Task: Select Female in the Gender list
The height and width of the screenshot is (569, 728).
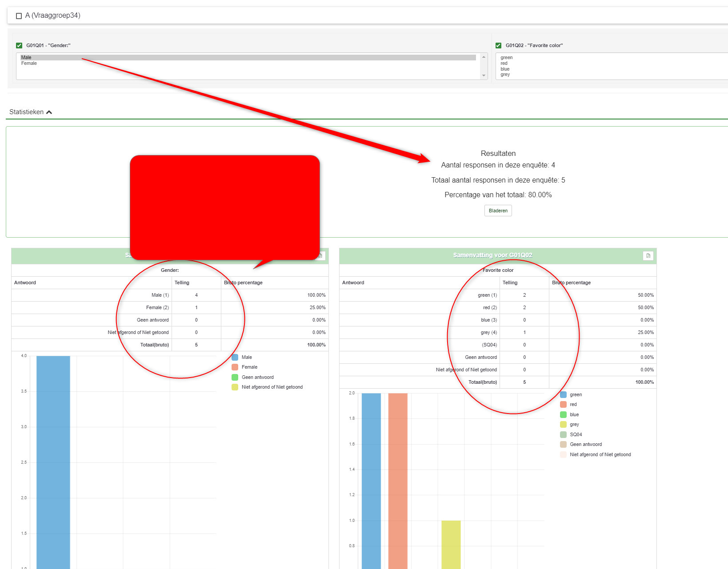Action: 248,63
